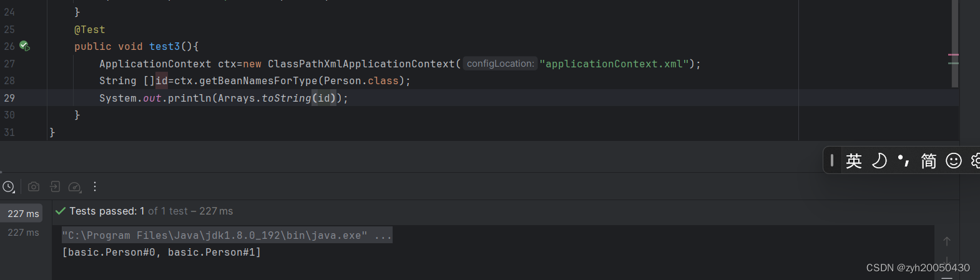Click the configLocation parameter hint
Image resolution: width=980 pixels, height=280 pixels.
click(x=500, y=64)
